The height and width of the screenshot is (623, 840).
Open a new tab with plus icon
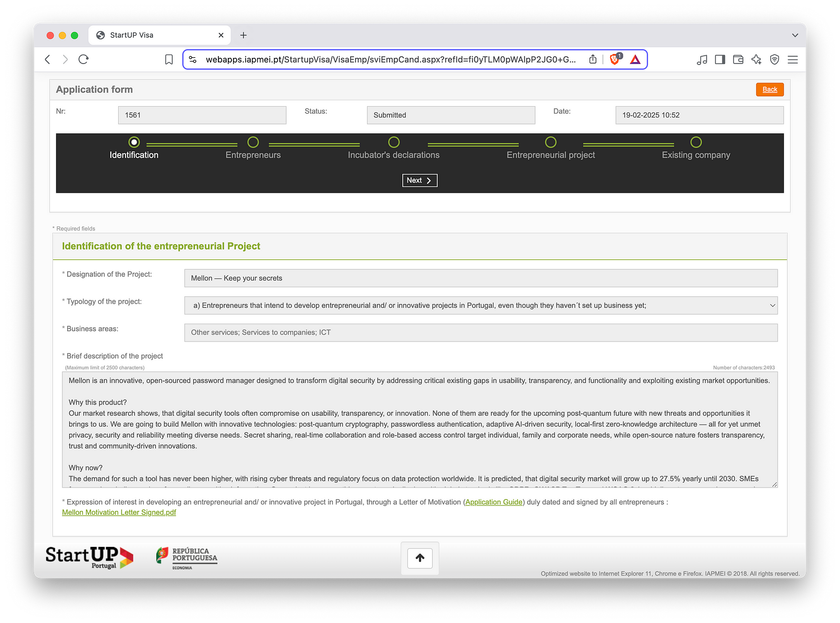click(x=244, y=35)
